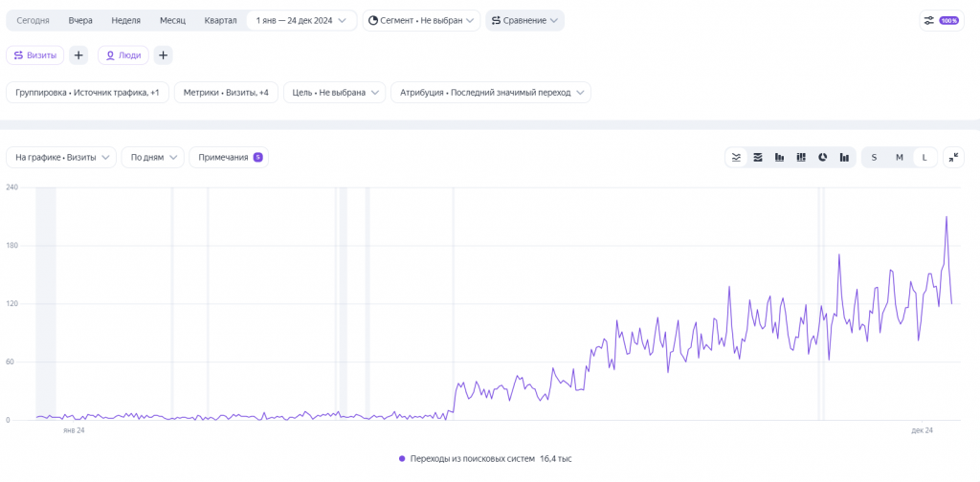Click the shaded note marker at chart start
This screenshot has height=482, width=980.
(x=46, y=303)
